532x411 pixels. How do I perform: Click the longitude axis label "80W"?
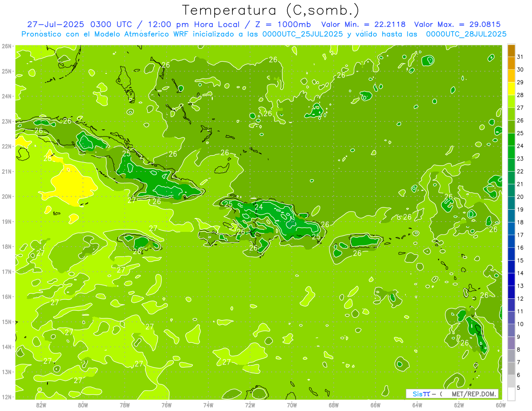tap(83, 405)
